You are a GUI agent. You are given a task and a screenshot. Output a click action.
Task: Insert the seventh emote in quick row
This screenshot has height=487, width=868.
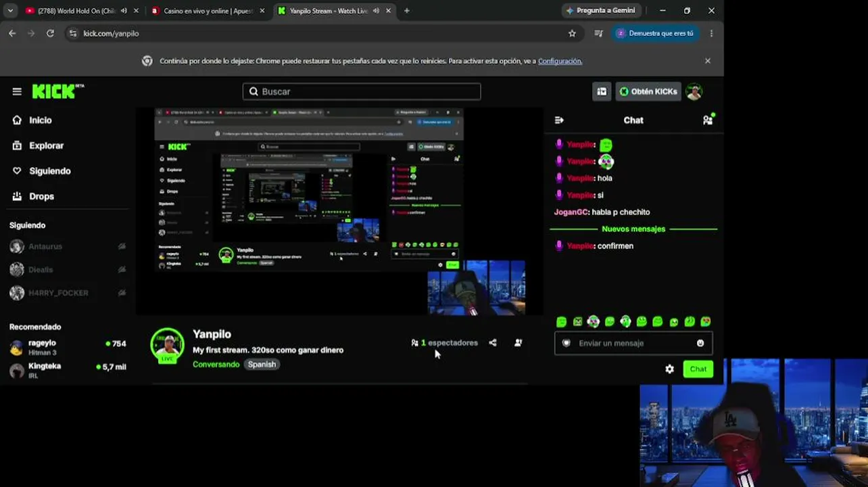657,322
